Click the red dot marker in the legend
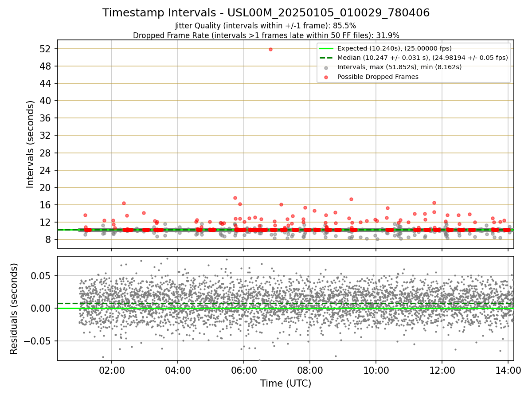 (326, 77)
